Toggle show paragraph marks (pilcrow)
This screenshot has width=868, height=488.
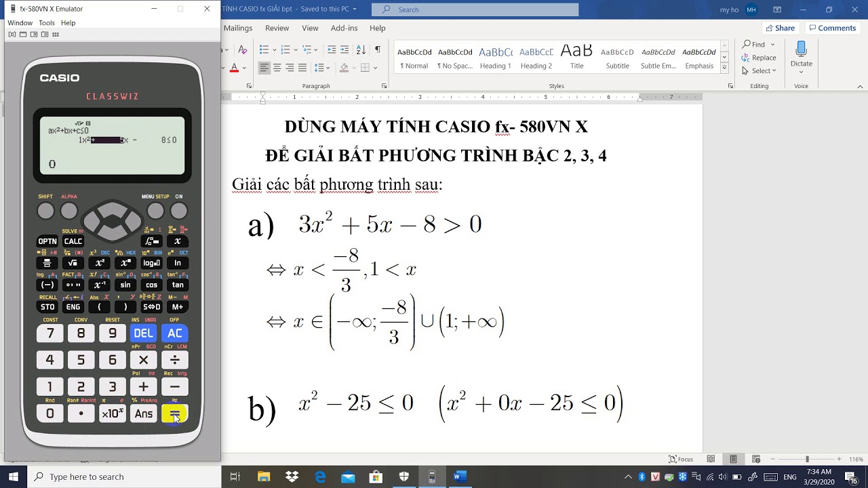pyautogui.click(x=378, y=49)
